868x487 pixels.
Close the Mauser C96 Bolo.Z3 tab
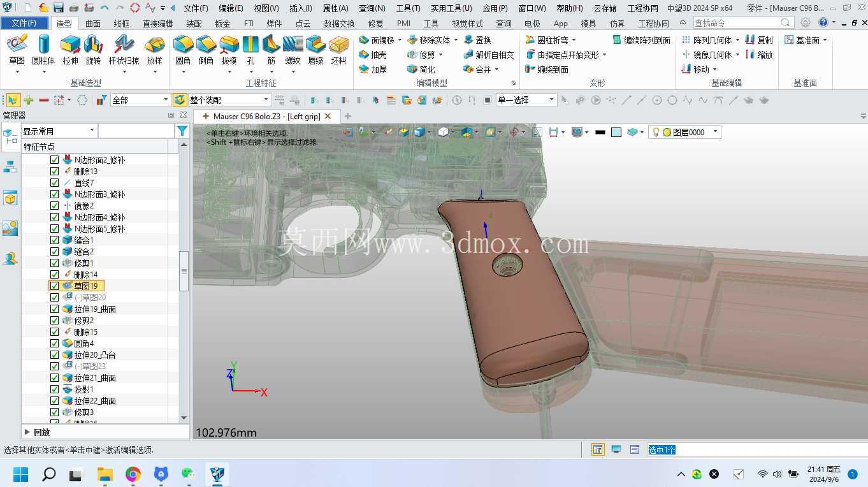(x=328, y=116)
